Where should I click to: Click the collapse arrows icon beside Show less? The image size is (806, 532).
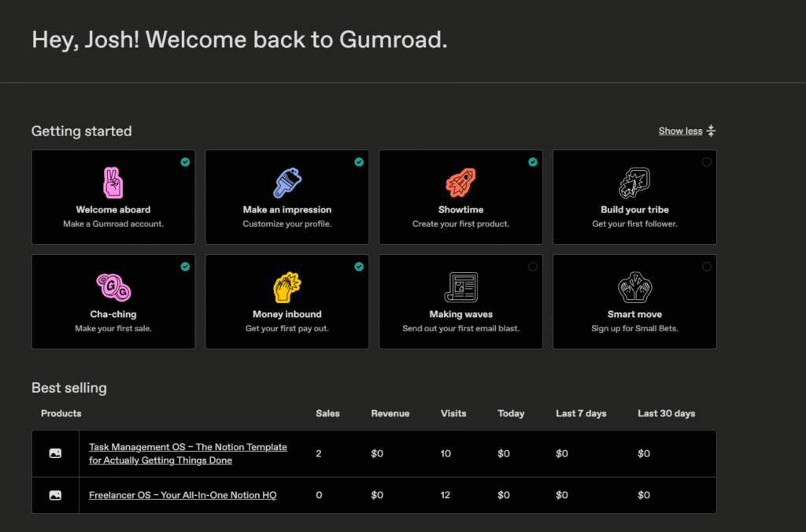click(x=711, y=131)
